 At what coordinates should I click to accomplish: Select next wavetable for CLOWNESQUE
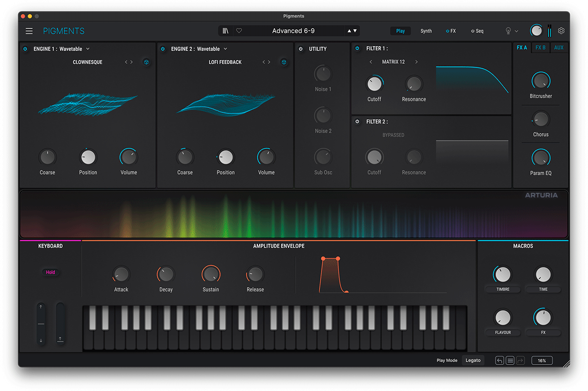pos(131,62)
